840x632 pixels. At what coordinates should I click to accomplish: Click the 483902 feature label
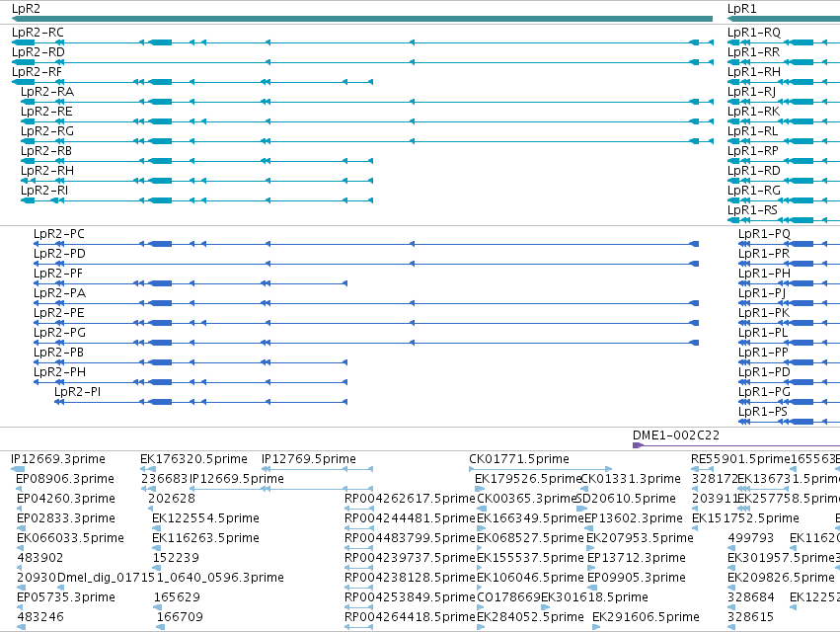coord(40,559)
